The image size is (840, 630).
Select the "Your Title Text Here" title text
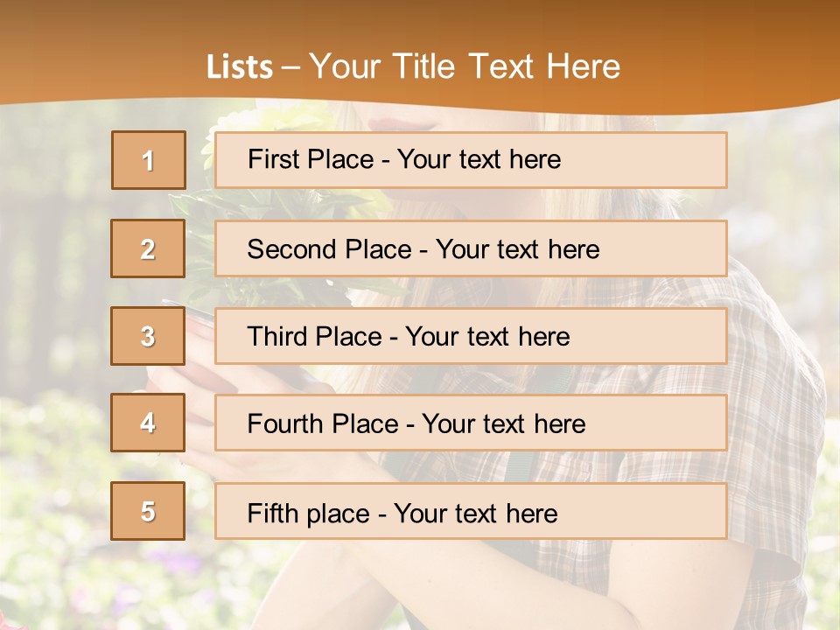pos(465,66)
